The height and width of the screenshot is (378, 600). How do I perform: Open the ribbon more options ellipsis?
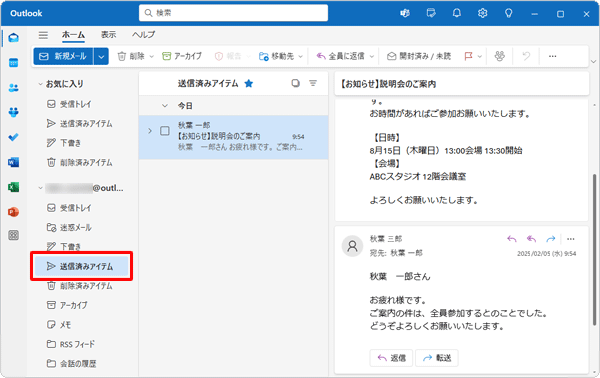point(553,56)
